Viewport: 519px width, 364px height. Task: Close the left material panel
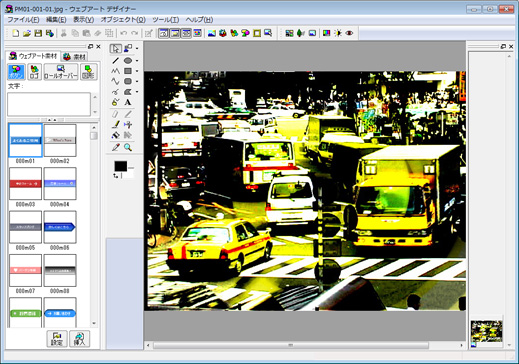tap(98, 47)
